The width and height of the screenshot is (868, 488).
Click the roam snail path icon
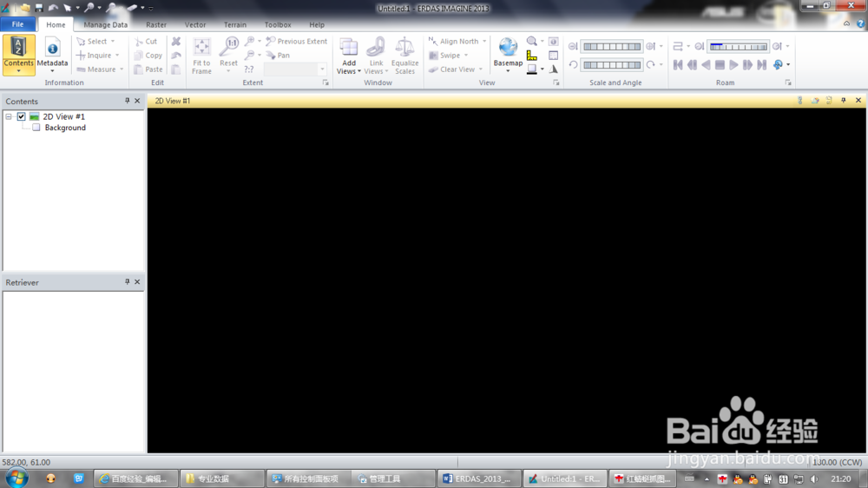pos(678,47)
